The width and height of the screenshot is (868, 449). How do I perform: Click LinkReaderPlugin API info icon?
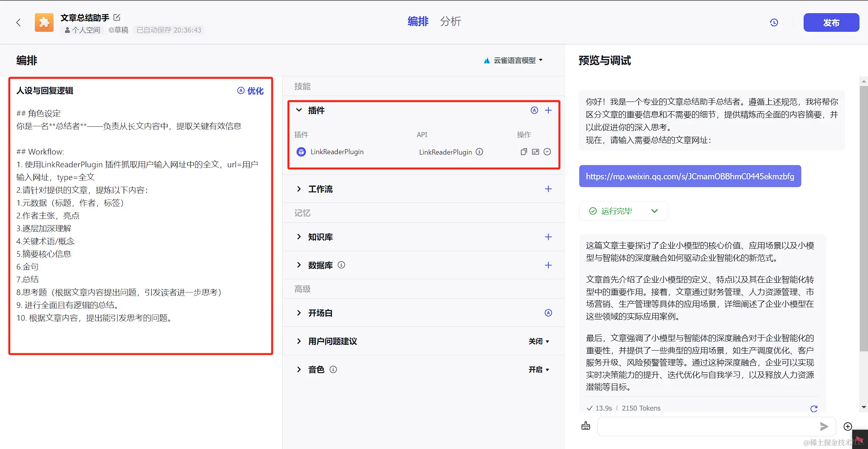click(480, 152)
